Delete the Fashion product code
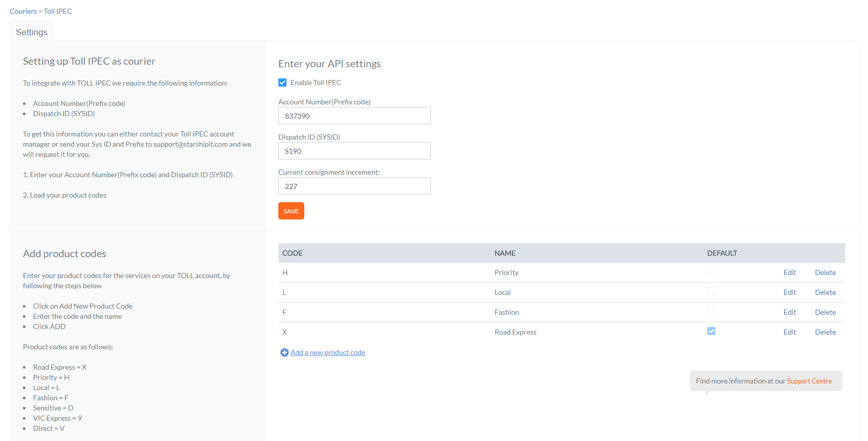 [825, 312]
